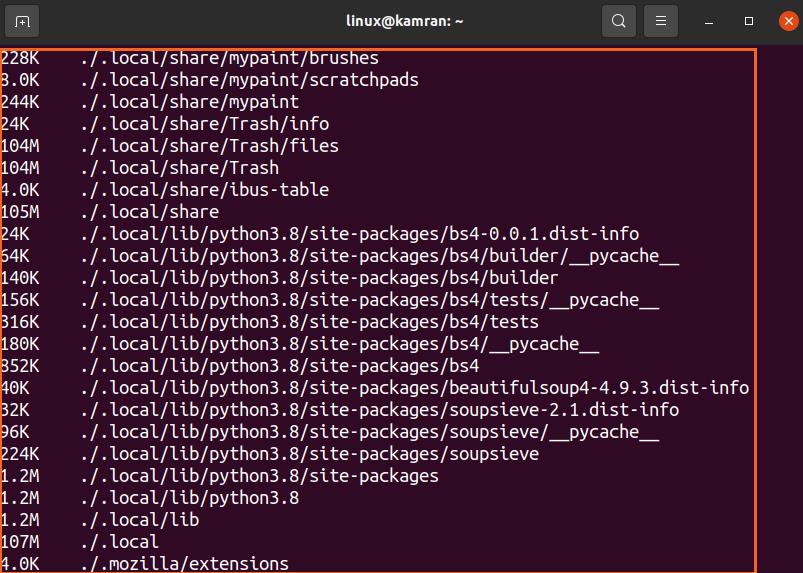Click the ./.local/share/Trash/info line
The image size is (803, 573).
(x=204, y=124)
